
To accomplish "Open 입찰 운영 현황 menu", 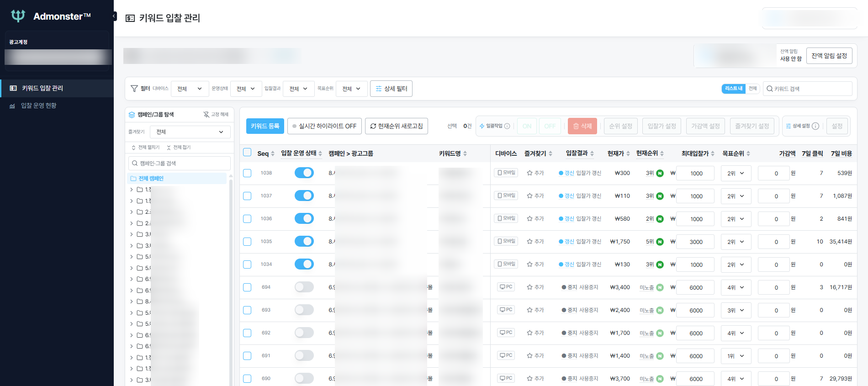I will tap(57, 106).
